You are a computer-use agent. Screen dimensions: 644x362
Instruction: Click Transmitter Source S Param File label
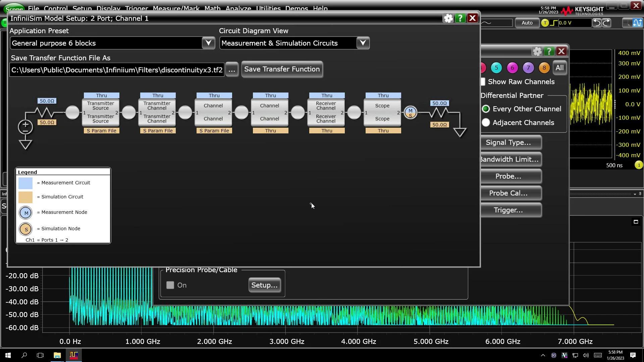click(102, 131)
